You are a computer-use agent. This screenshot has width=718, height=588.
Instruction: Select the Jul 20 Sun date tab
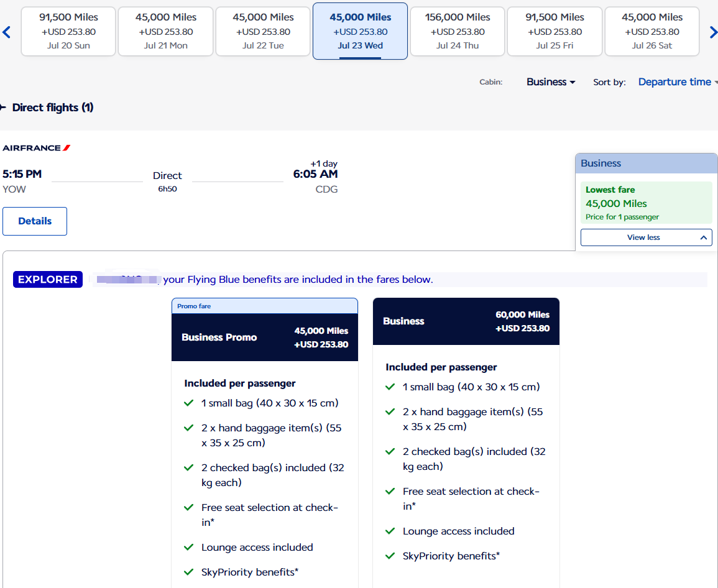point(68,31)
